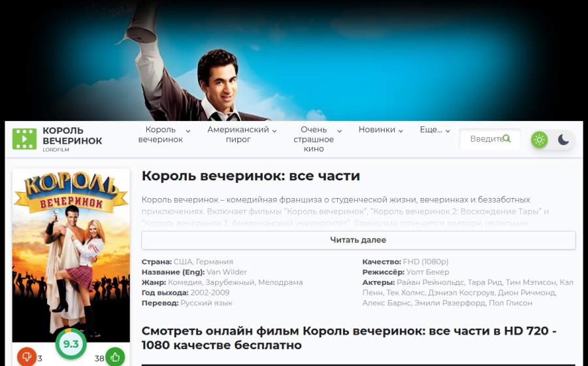Click the translation value Русский язык
588x366 pixels.
click(206, 303)
